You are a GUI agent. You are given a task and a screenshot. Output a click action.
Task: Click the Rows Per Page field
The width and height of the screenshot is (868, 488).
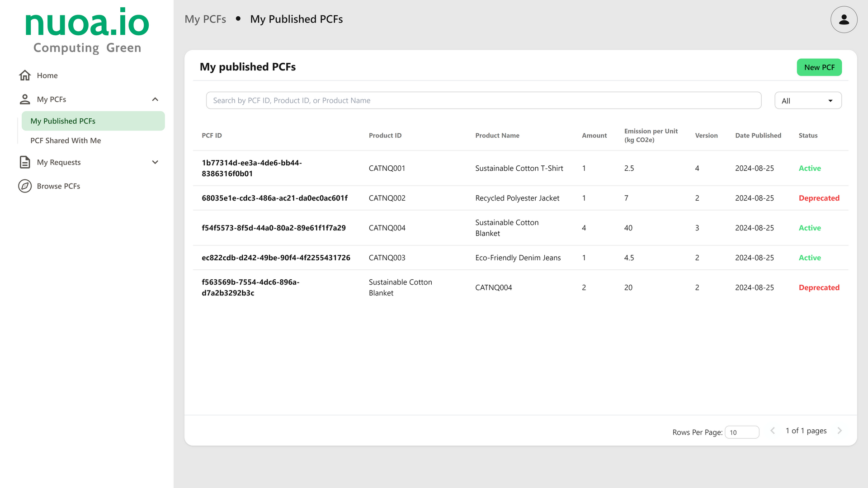[741, 432]
